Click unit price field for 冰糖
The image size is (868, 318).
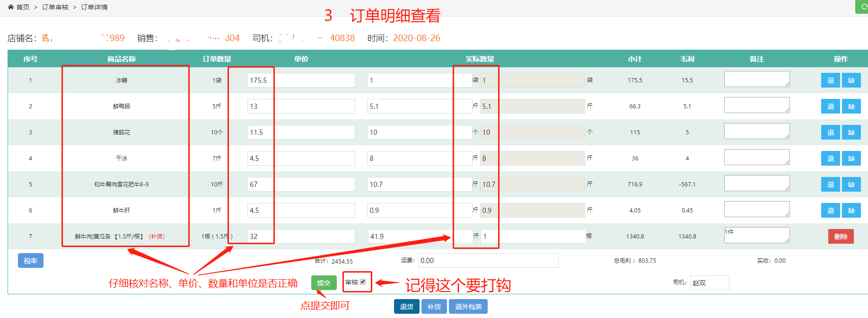coord(301,80)
